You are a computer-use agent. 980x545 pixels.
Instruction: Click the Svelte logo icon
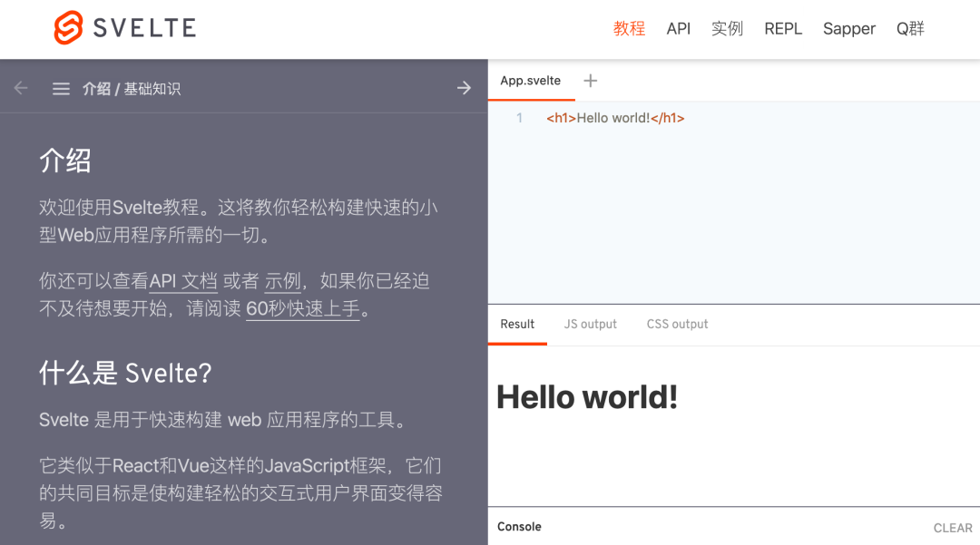68,28
